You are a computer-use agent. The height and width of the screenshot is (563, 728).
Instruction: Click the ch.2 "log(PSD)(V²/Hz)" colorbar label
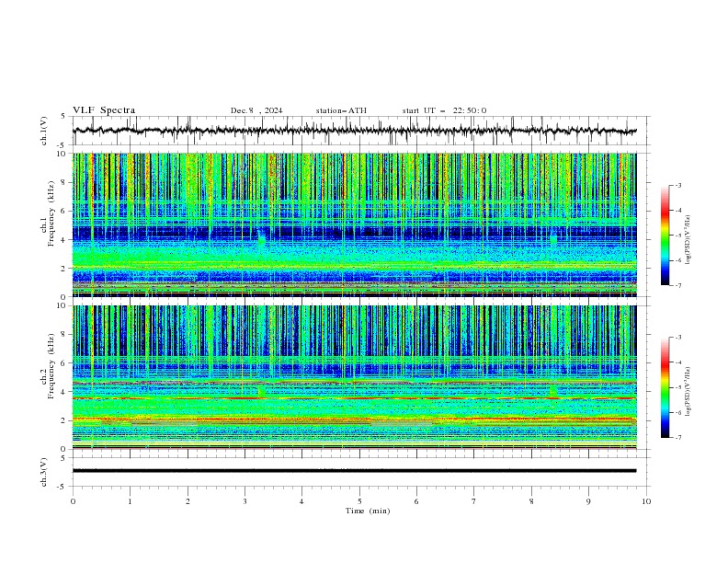click(x=688, y=391)
